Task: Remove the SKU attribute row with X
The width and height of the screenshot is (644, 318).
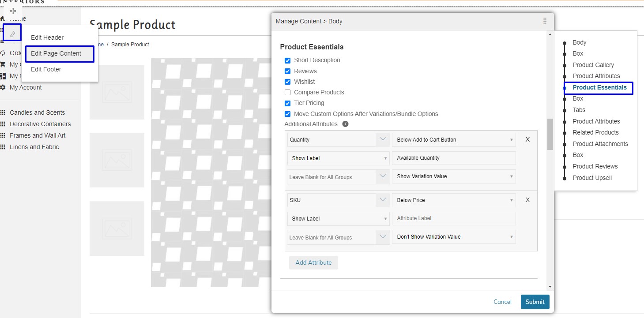Action: [527, 200]
